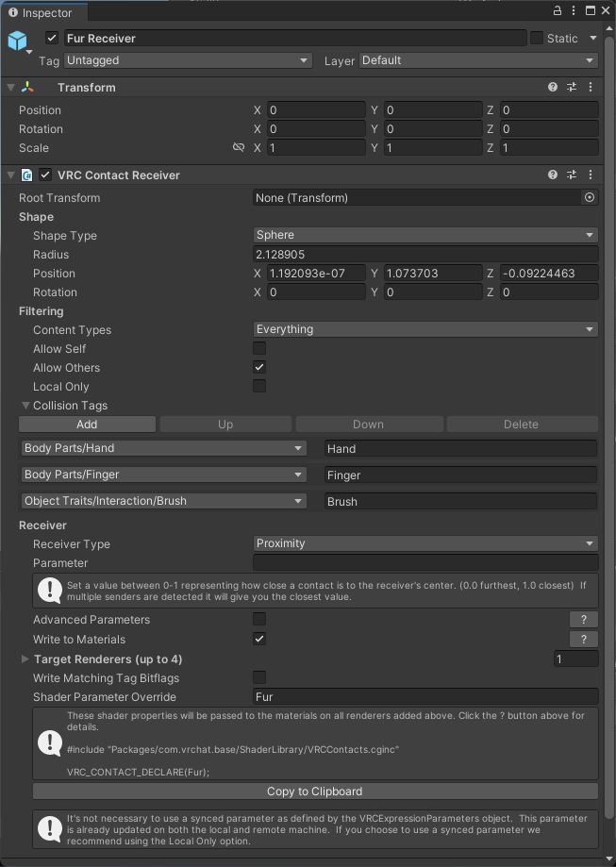Click the Shader Parameter Override field
Image resolution: width=616 pixels, height=867 pixels.
click(x=425, y=696)
